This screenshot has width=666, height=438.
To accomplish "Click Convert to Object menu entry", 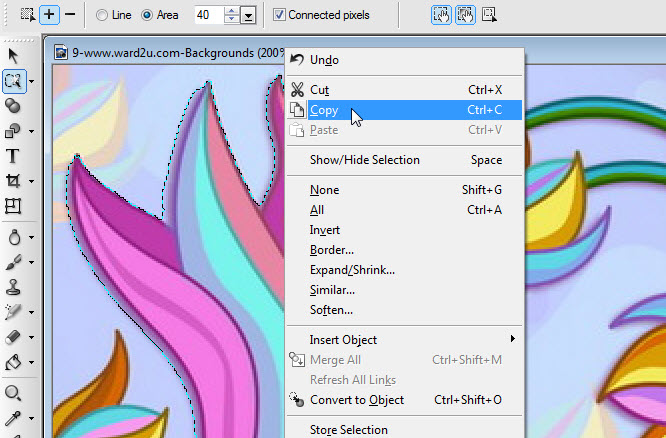I will (x=357, y=400).
